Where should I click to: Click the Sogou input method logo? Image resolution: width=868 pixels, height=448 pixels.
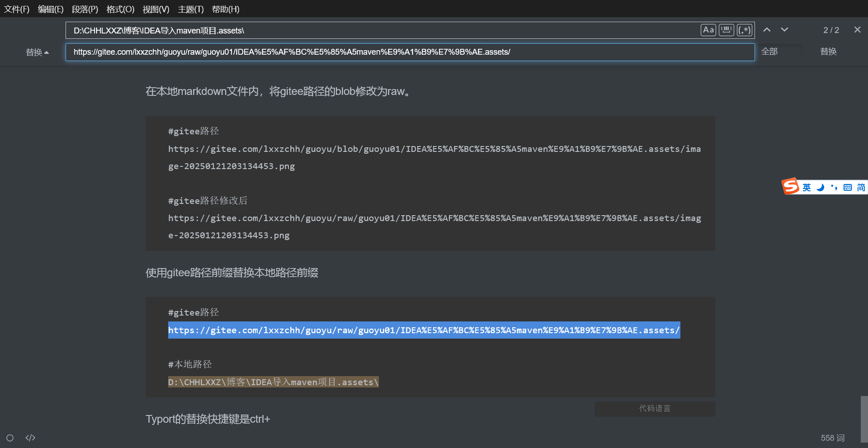click(790, 186)
